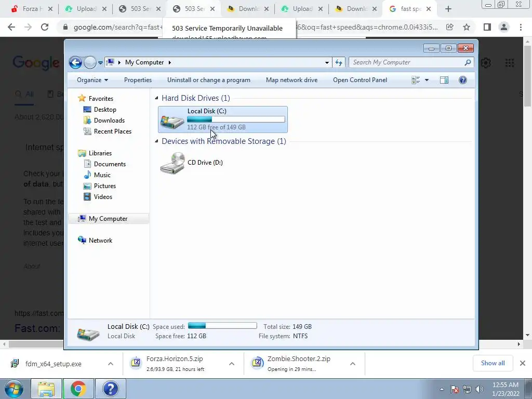The image size is (532, 399).
Task: Select the CD Drive (D:) icon
Action: pyautogui.click(x=172, y=163)
